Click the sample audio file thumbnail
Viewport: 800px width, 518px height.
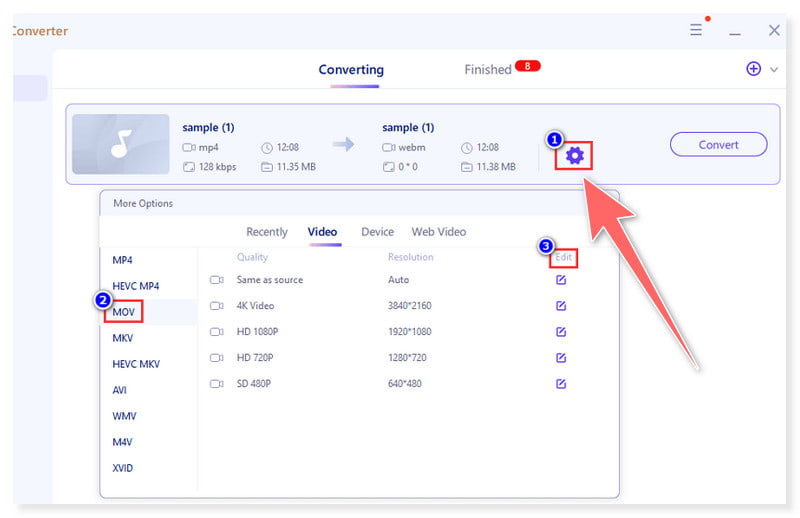120,144
